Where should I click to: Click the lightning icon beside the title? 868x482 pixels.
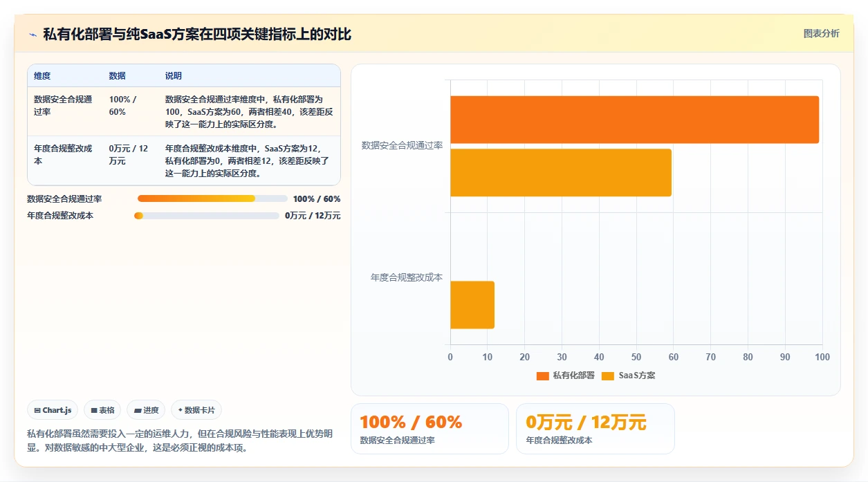coord(33,35)
